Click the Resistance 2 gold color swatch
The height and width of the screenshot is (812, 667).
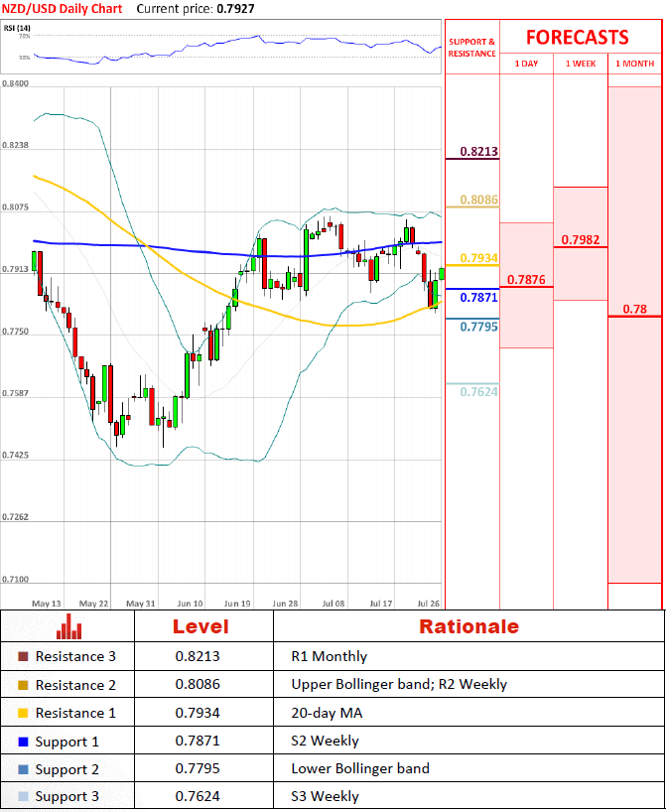(24, 685)
